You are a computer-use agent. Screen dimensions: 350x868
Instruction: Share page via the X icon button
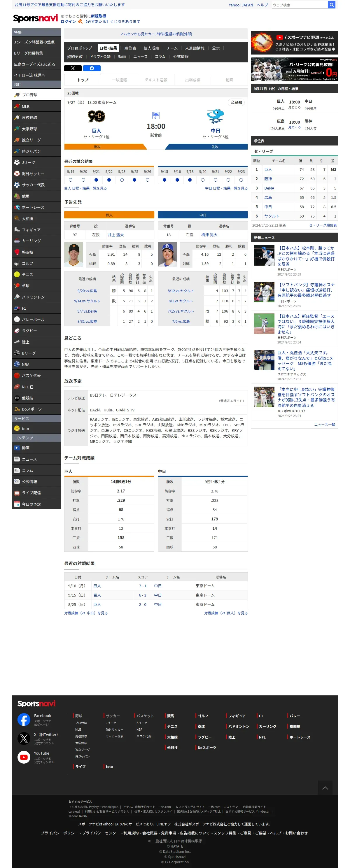pos(73,68)
